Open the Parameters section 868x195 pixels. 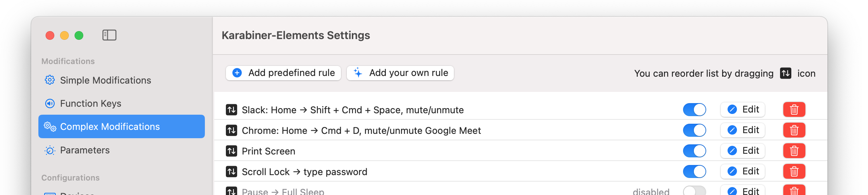85,150
